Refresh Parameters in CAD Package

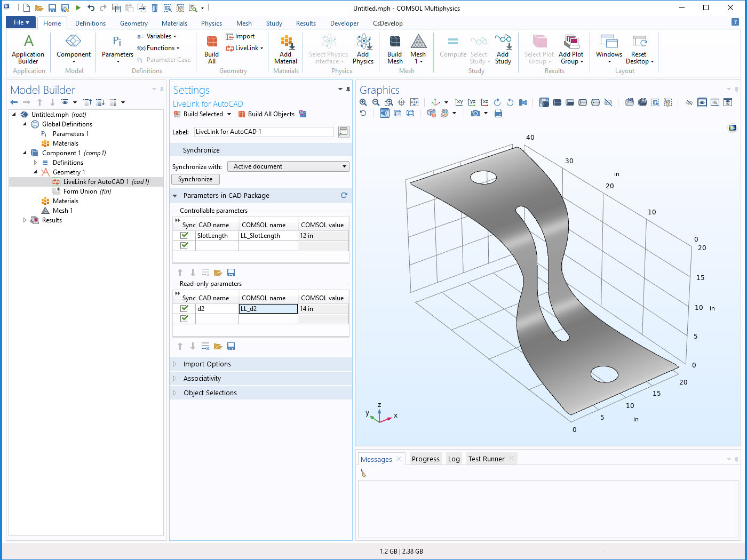[344, 196]
